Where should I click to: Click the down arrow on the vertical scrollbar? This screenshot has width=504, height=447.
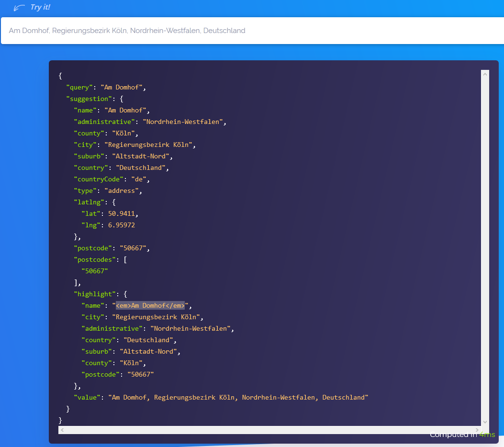485,422
